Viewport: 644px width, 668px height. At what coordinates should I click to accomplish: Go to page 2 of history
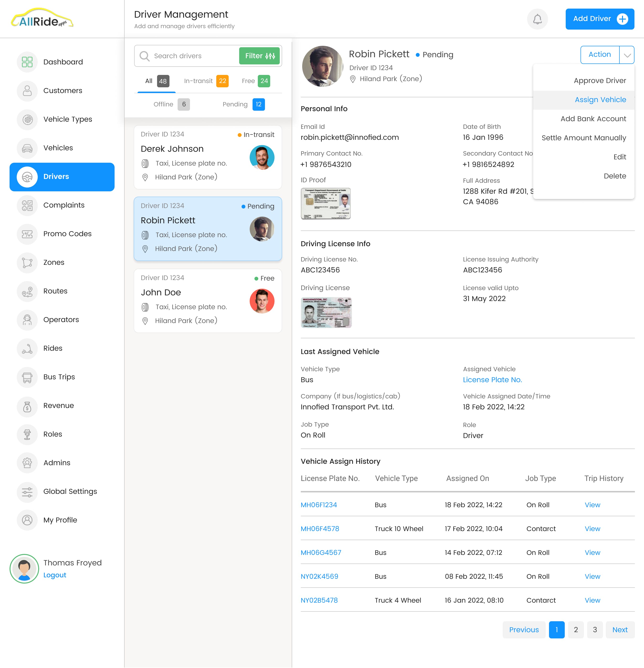click(575, 630)
